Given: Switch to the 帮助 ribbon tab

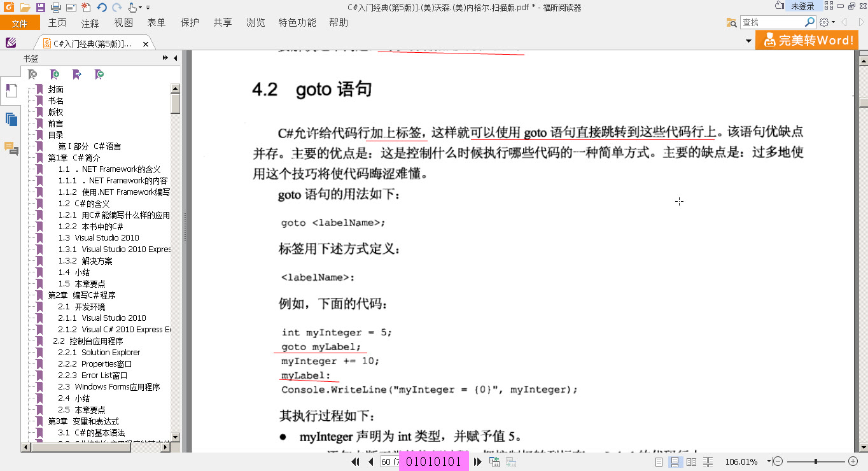Looking at the screenshot, I should (x=339, y=22).
